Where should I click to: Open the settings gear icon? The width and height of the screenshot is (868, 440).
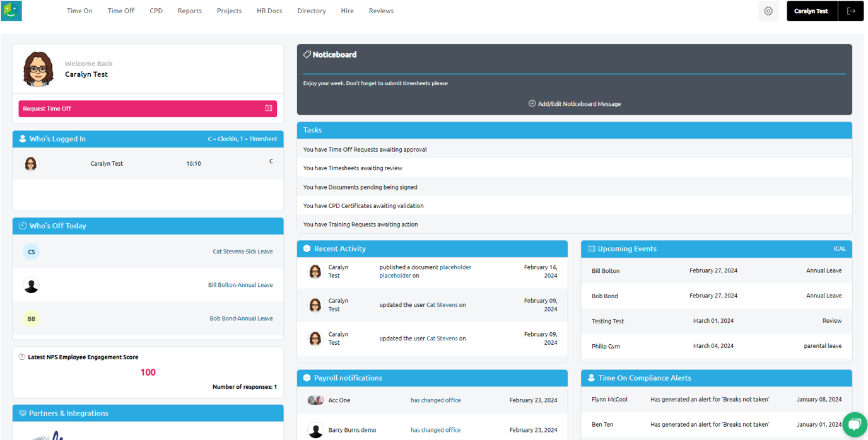pyautogui.click(x=768, y=11)
